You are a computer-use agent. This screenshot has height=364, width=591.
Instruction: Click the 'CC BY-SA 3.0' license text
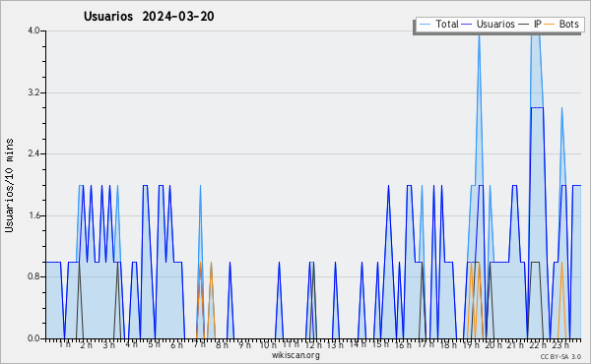(560, 357)
